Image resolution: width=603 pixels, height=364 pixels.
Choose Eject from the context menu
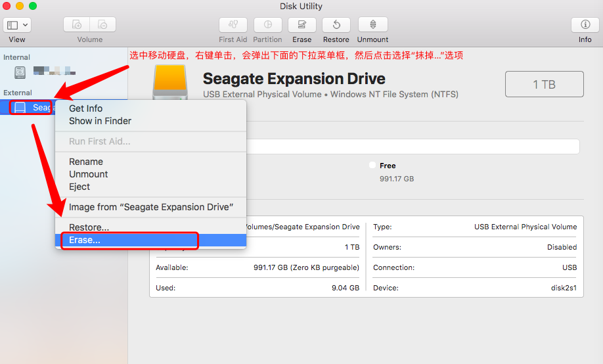[x=79, y=187]
